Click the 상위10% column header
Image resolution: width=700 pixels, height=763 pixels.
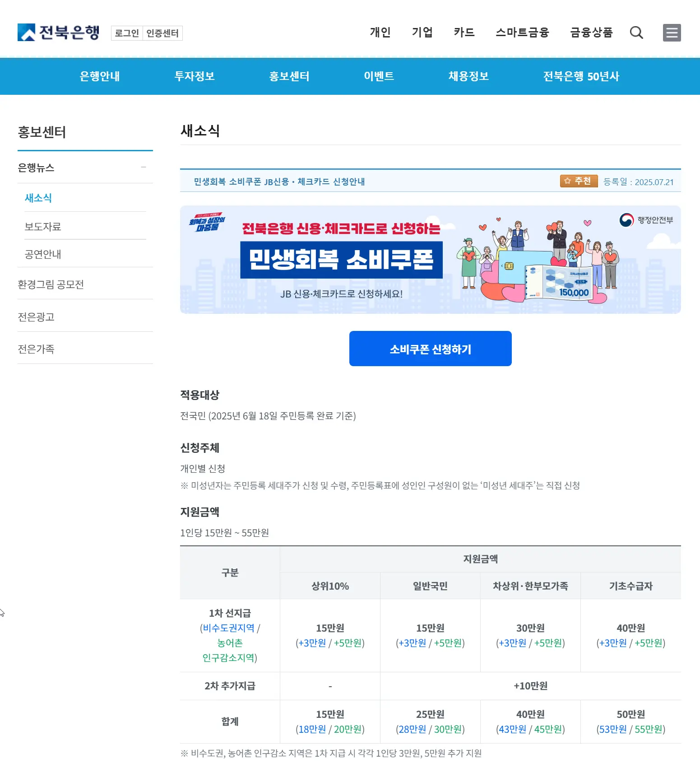tap(330, 586)
